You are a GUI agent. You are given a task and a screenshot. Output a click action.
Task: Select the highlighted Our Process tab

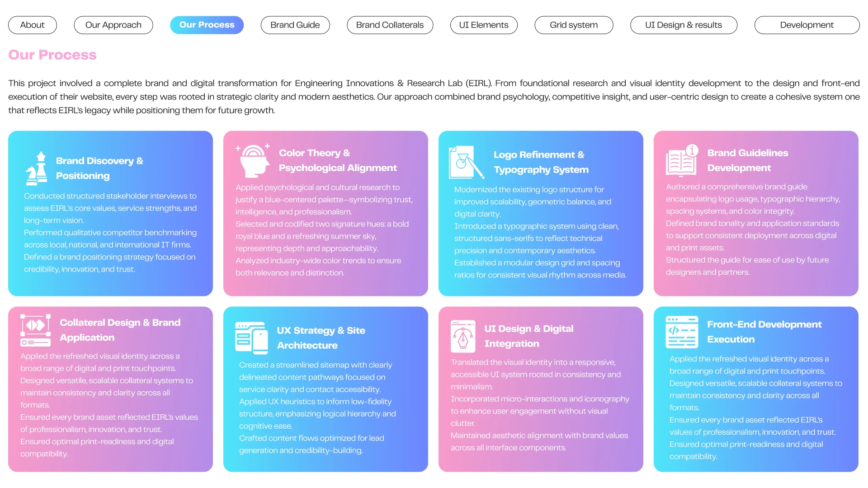coord(207,25)
